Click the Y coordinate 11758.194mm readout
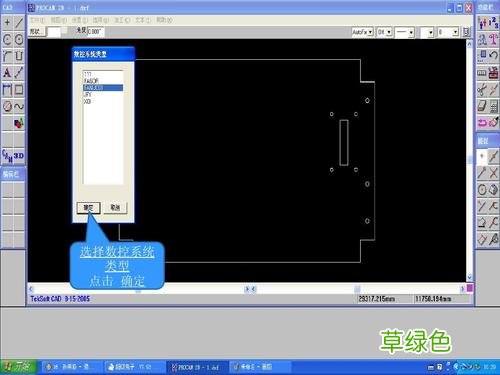The width and height of the screenshot is (500, 375). [433, 299]
